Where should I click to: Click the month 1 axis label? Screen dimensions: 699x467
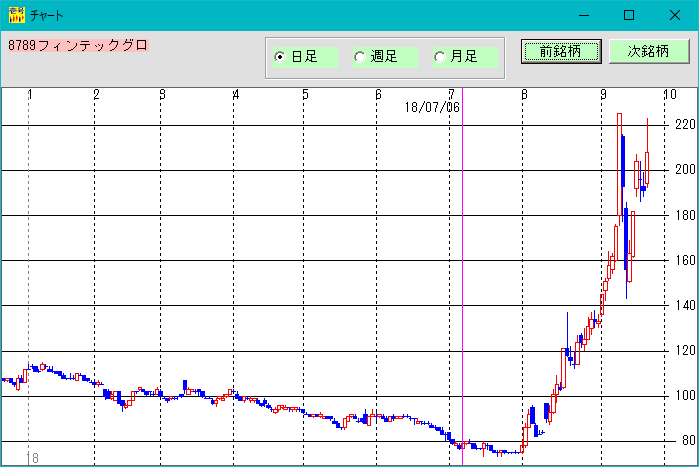point(29,94)
